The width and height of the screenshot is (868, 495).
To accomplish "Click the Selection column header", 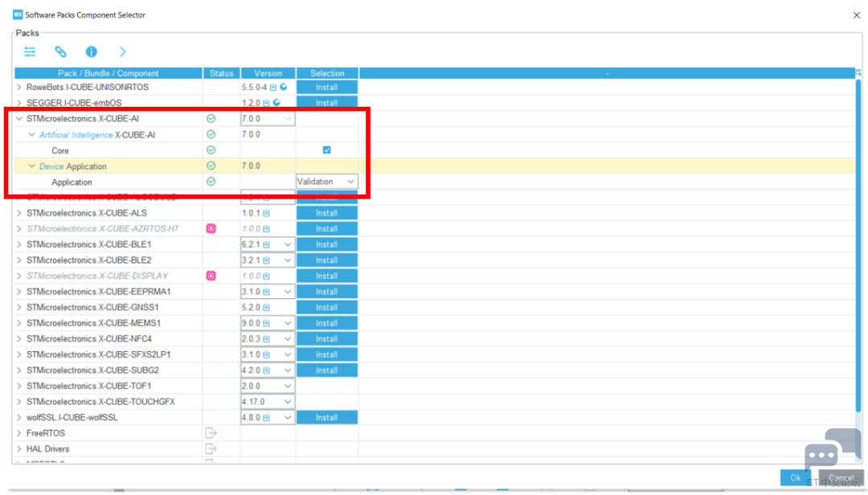I will [x=327, y=73].
